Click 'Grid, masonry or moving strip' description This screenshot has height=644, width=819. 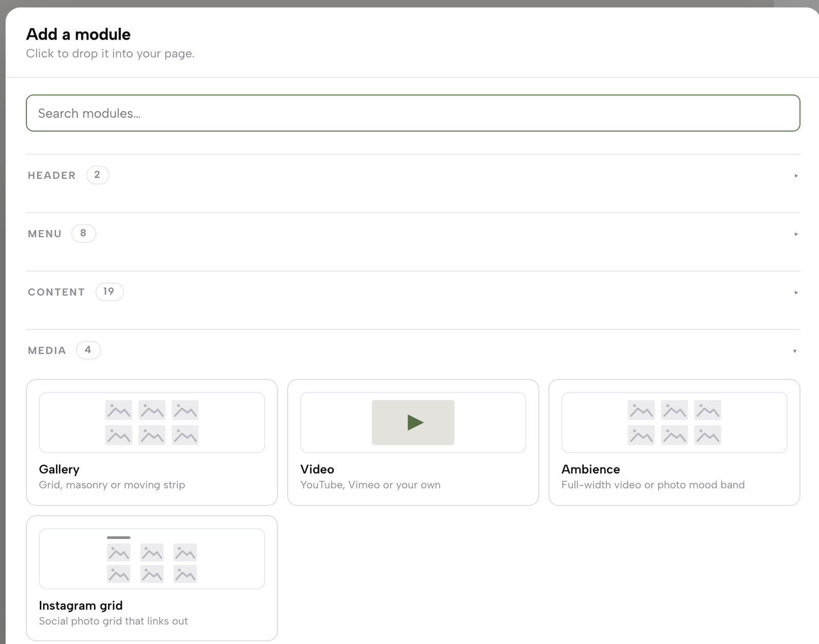click(112, 485)
